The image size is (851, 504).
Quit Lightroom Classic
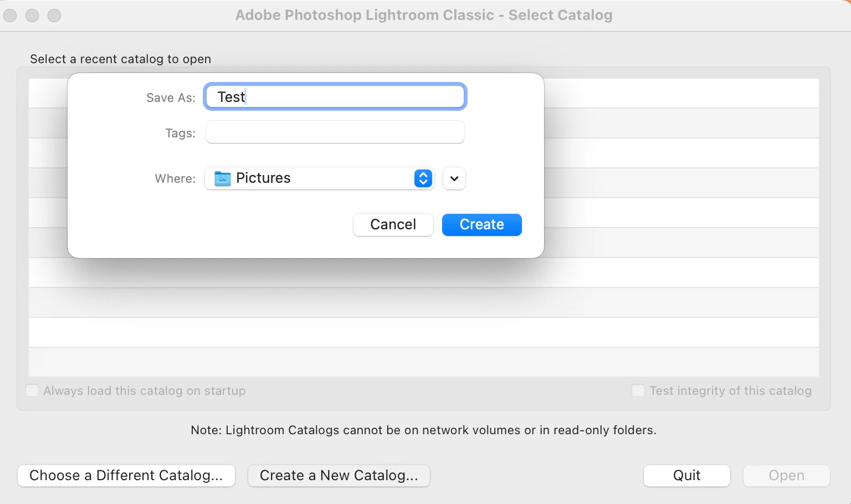[x=687, y=476]
